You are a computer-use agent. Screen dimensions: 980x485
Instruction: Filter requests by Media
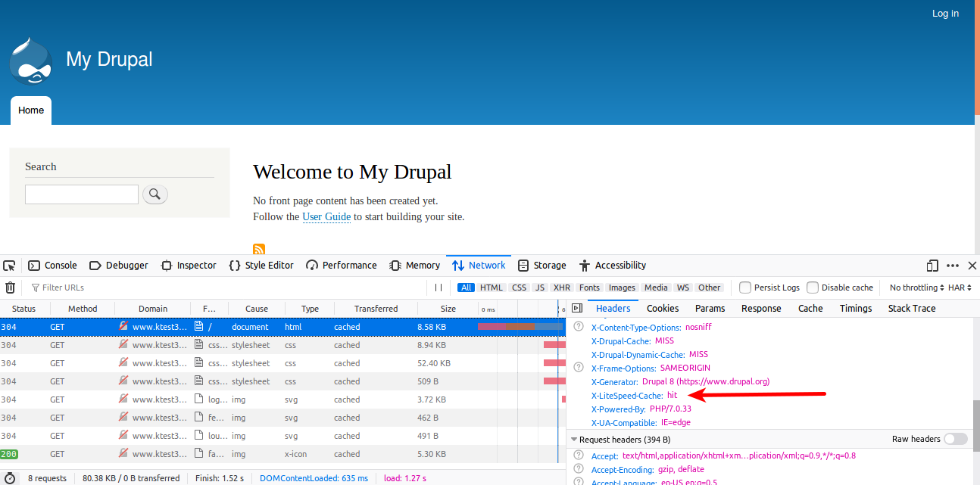[x=656, y=288]
